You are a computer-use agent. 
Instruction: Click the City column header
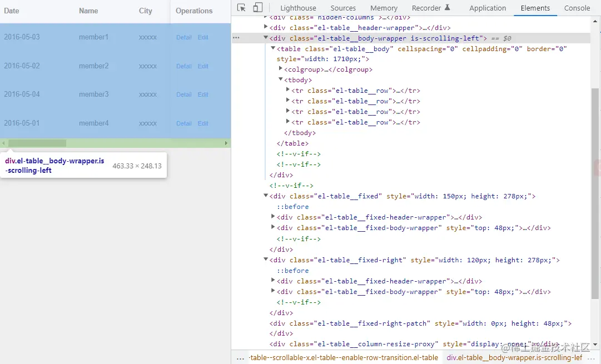coord(145,11)
